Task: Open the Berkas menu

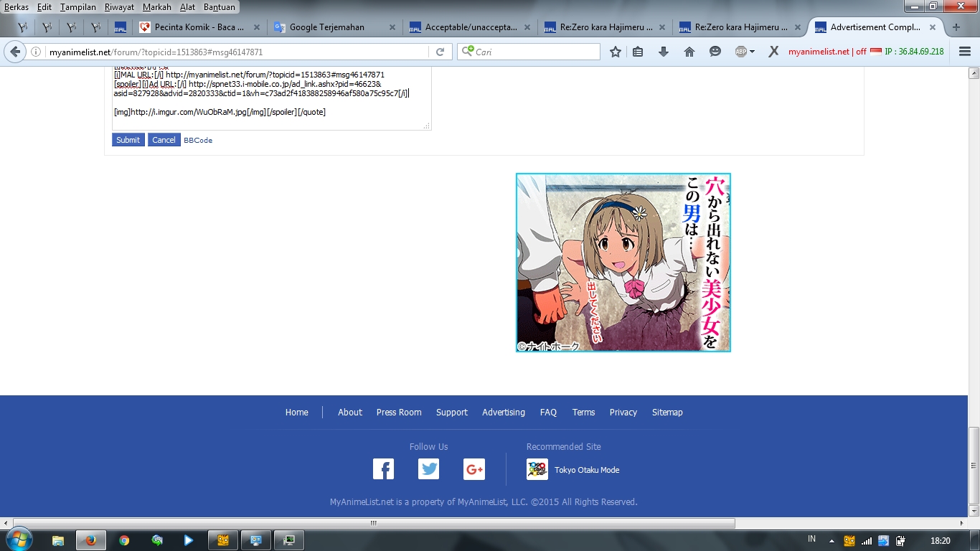Action: (17, 7)
